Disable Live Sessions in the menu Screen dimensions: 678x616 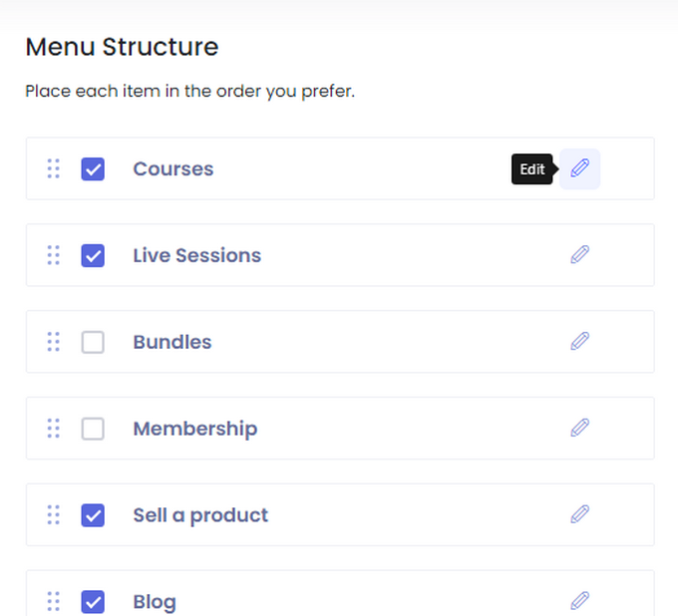coord(93,255)
